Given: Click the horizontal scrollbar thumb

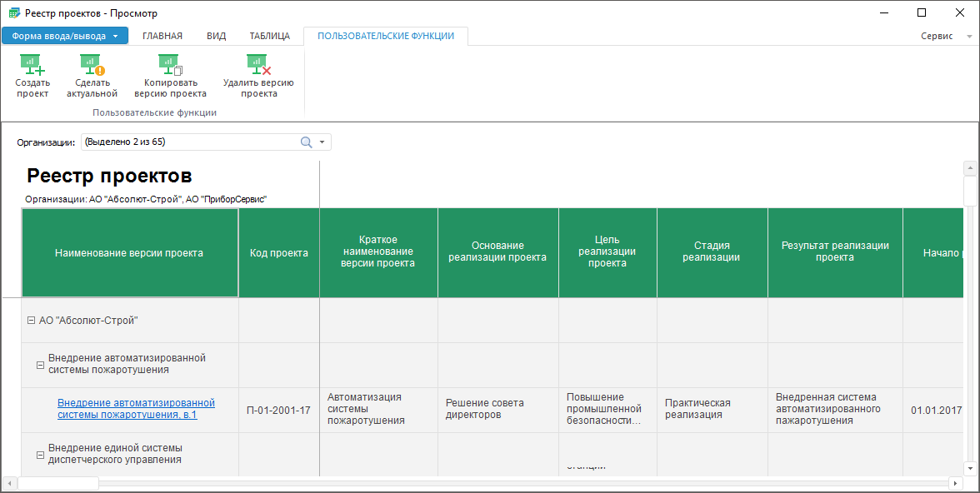Looking at the screenshot, I should (57, 483).
